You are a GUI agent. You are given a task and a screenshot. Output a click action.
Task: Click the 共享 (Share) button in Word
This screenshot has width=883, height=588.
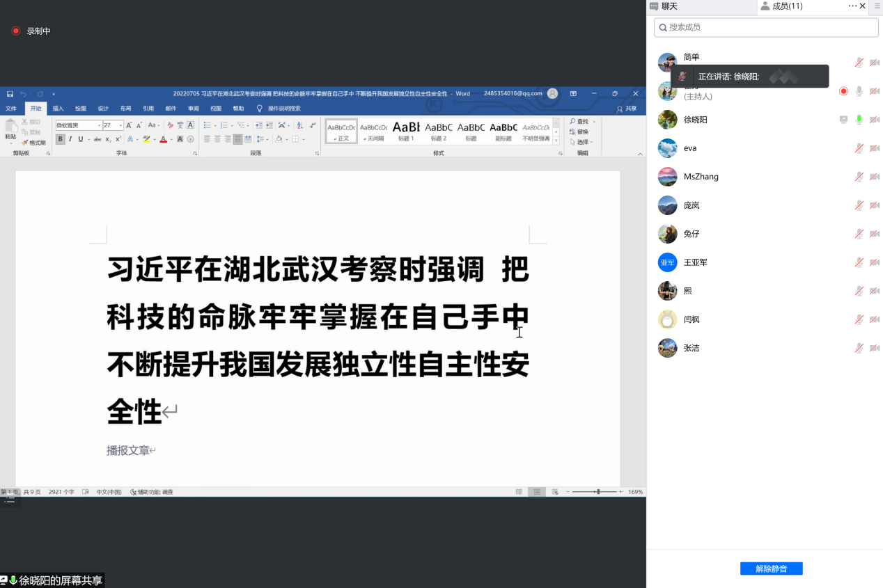pos(627,109)
